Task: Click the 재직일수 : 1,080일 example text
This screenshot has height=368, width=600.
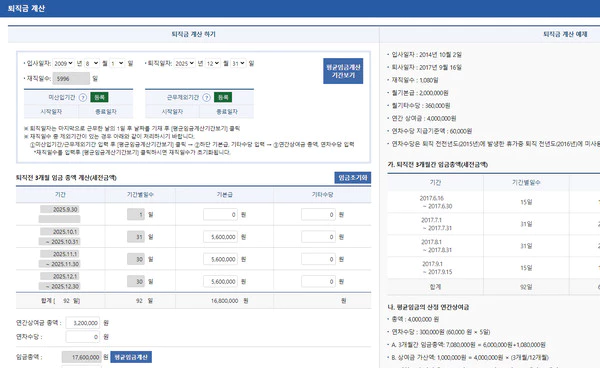Action: pyautogui.click(x=415, y=80)
